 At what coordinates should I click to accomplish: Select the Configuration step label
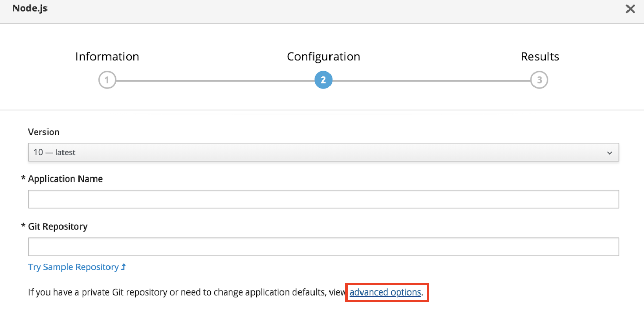pyautogui.click(x=323, y=56)
